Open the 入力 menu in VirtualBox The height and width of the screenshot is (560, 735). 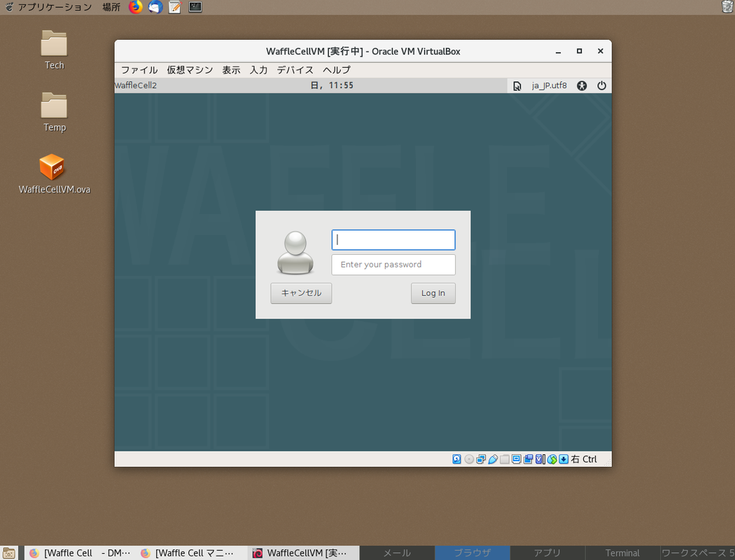point(258,70)
